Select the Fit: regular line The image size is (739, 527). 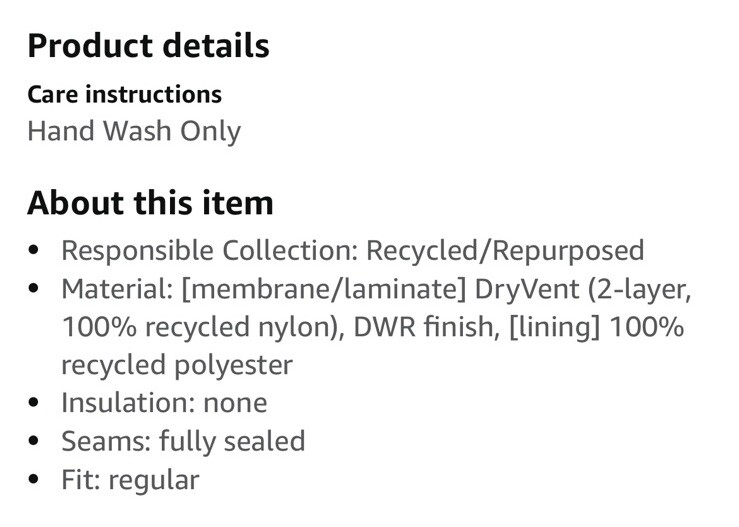coord(130,480)
